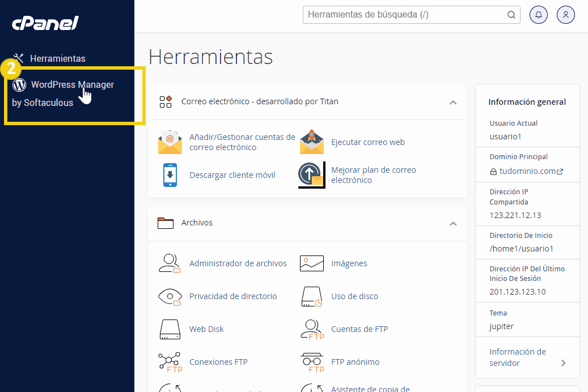This screenshot has width=588, height=392.
Task: Open Uso de disco link
Action: pyautogui.click(x=354, y=296)
